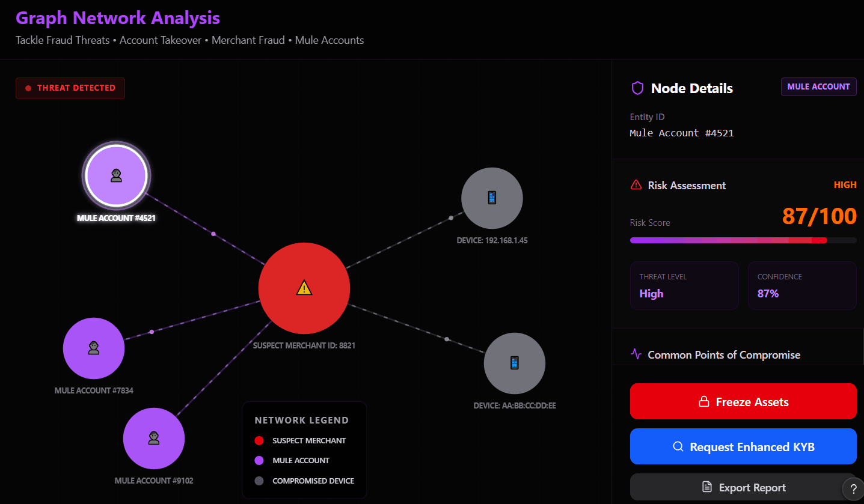This screenshot has width=864, height=504.
Task: Click the pulse icon beside Common Points of Compromise
Action: [636, 354]
